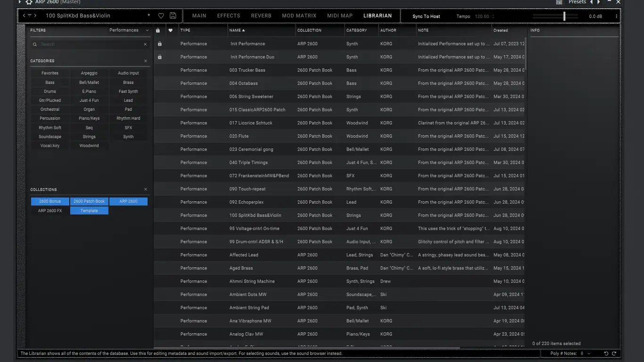Deselect the ARP 2600 collection filter

[x=128, y=201]
